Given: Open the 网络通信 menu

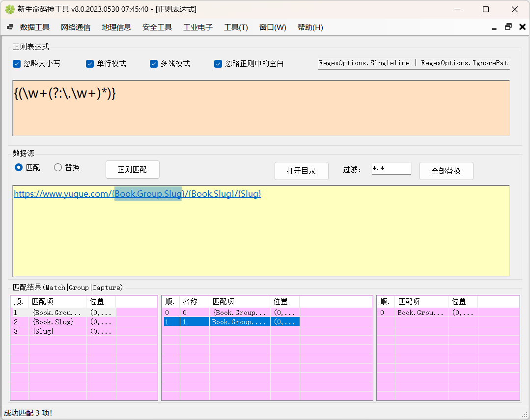Looking at the screenshot, I should (x=76, y=27).
